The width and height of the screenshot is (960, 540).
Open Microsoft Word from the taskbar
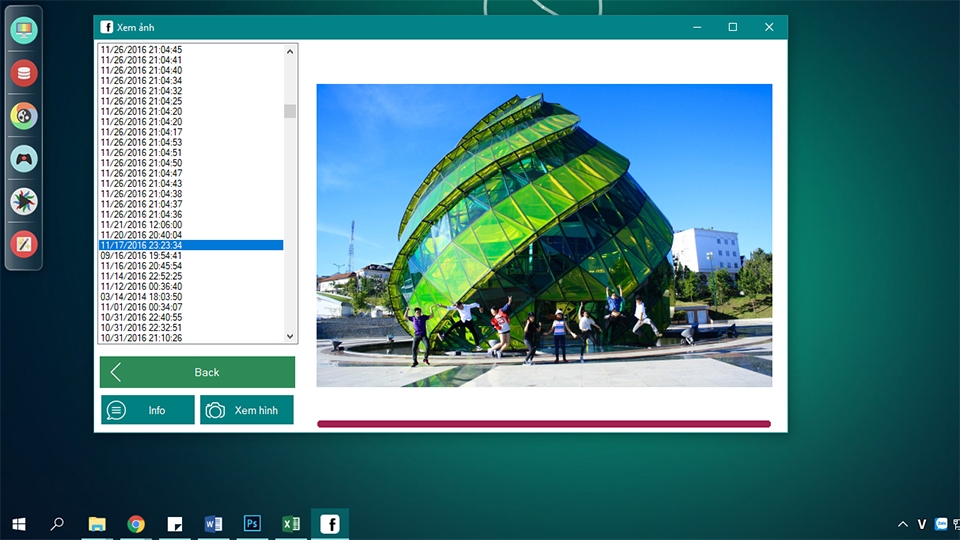213,524
